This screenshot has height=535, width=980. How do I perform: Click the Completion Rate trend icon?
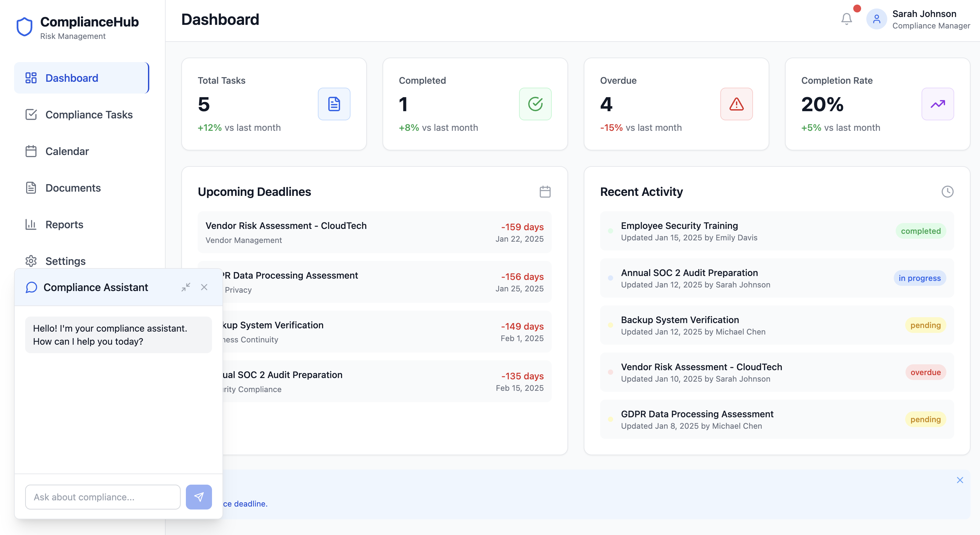[x=937, y=104]
